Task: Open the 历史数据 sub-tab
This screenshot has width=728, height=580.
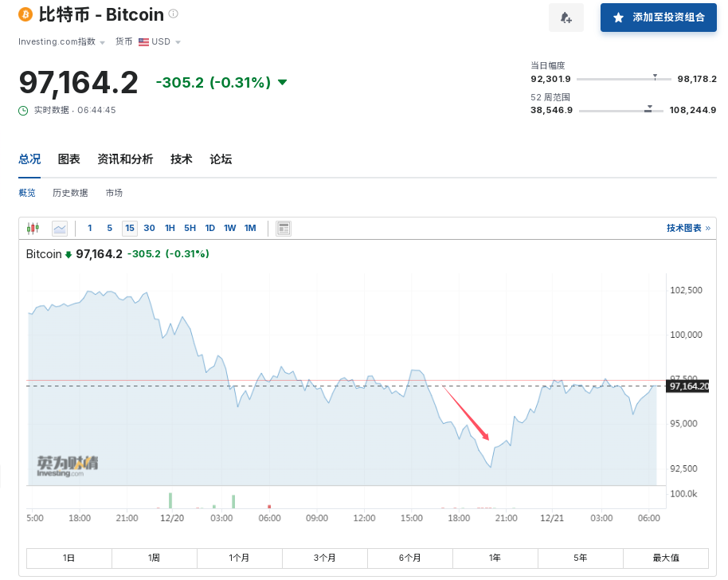Action: (70, 193)
